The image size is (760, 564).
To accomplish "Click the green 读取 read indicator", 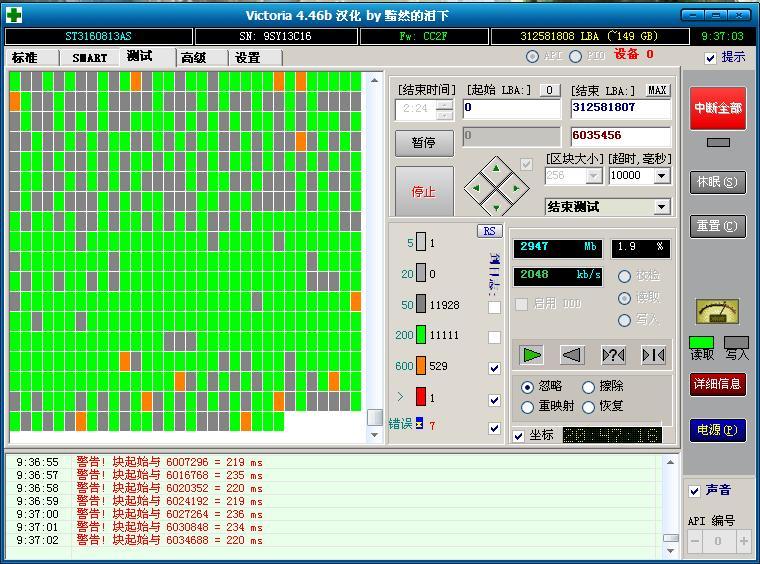I will point(701,343).
